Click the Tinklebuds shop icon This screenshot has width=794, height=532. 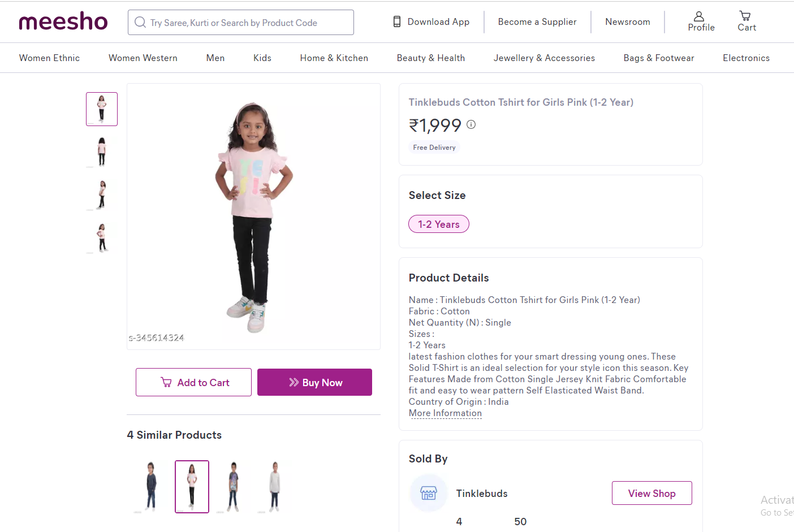[428, 493]
